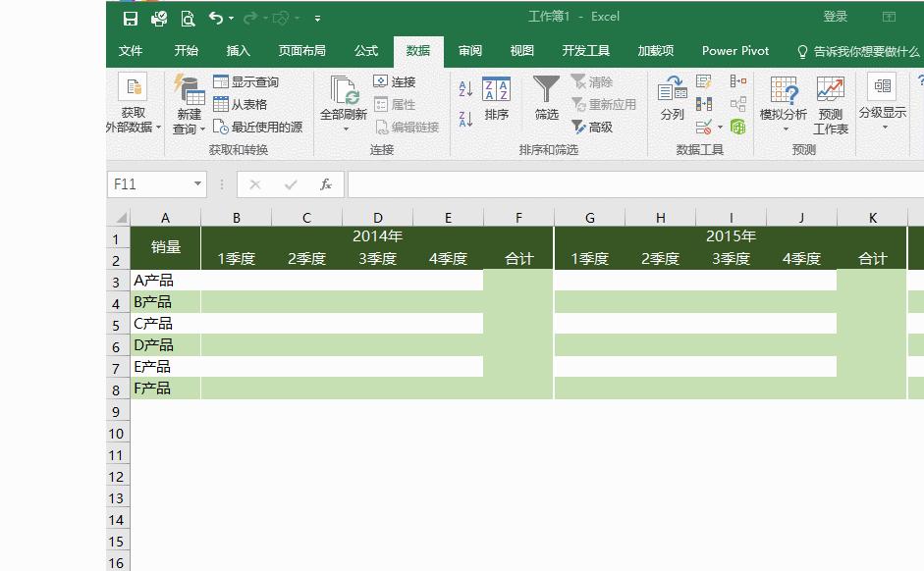Click the Save icon in quick access toolbar
Viewport: 924px width, 571px height.
click(x=130, y=17)
